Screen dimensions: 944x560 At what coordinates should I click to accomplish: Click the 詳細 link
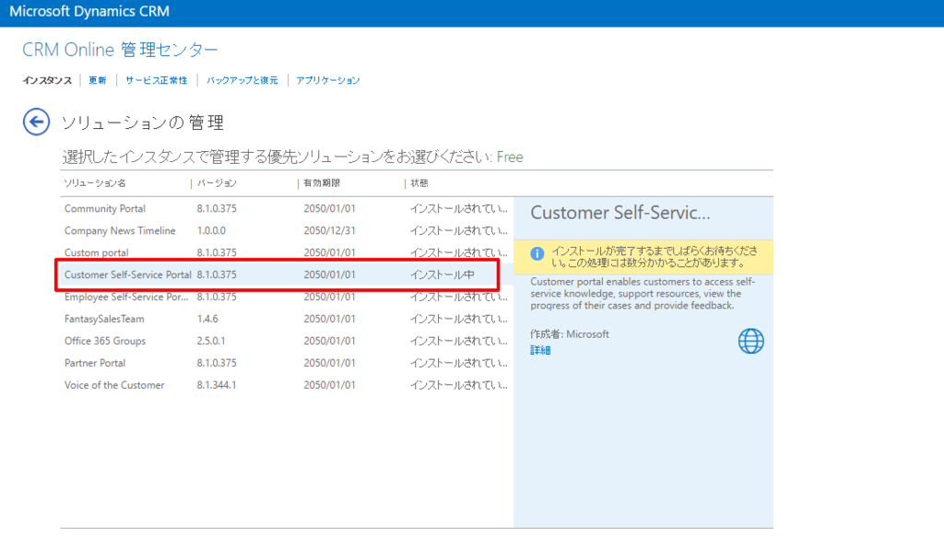[x=540, y=350]
